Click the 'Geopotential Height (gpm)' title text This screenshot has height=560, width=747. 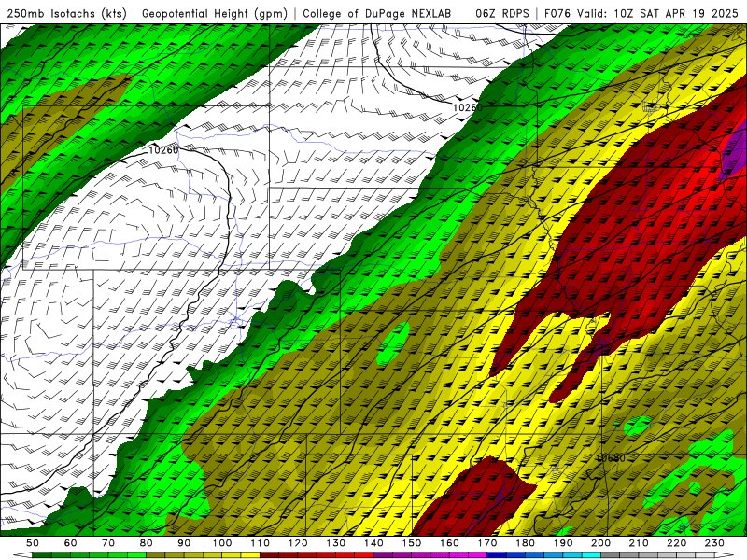pos(215,14)
